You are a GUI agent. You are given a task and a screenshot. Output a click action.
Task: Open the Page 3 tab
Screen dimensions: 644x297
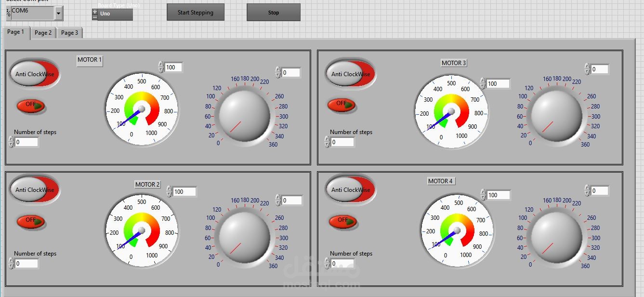[69, 32]
